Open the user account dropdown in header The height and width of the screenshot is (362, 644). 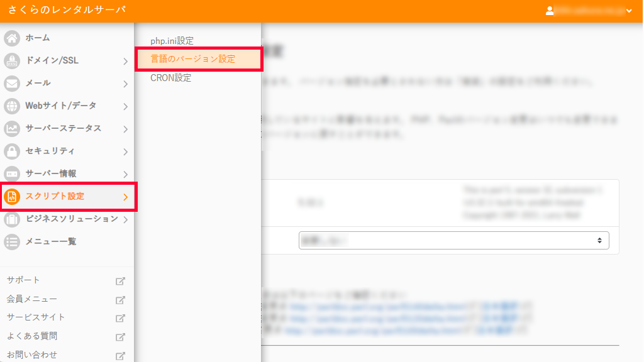[589, 11]
